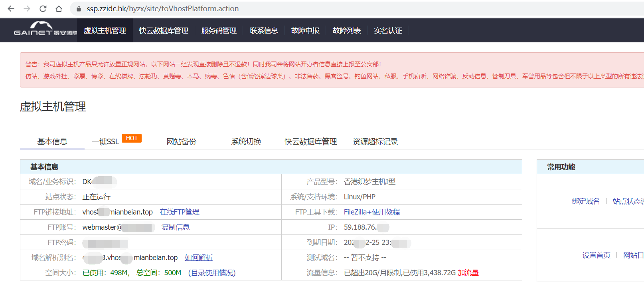Click the orange HOT badge
Image resolution: width=644 pixels, height=300 pixels.
click(x=131, y=138)
